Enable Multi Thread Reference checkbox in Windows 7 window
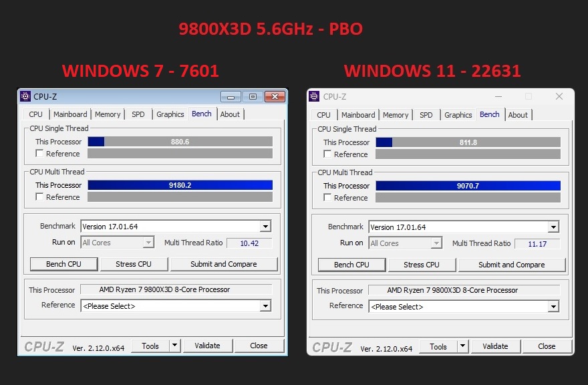Screen dimensions: 588x385 click(x=39, y=197)
